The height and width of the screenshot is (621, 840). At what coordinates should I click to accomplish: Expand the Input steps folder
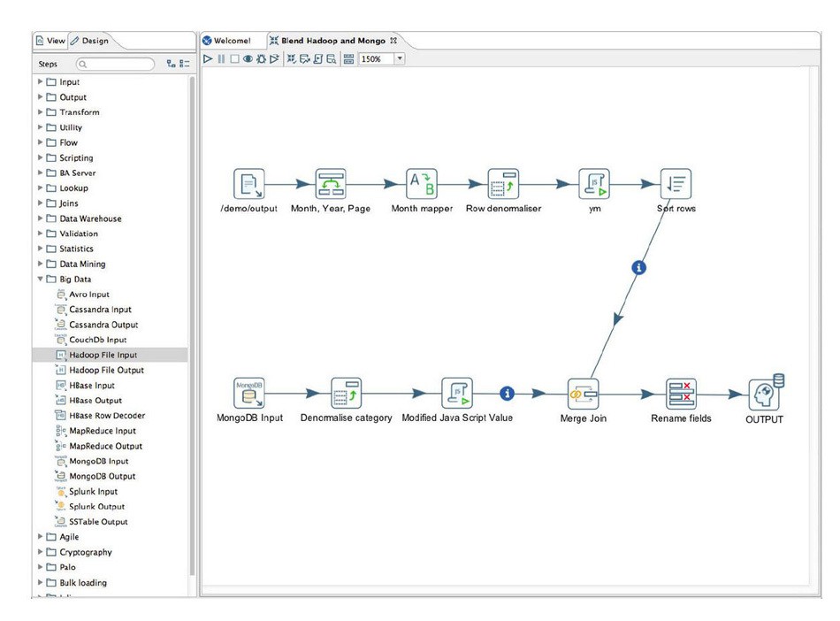[39, 81]
